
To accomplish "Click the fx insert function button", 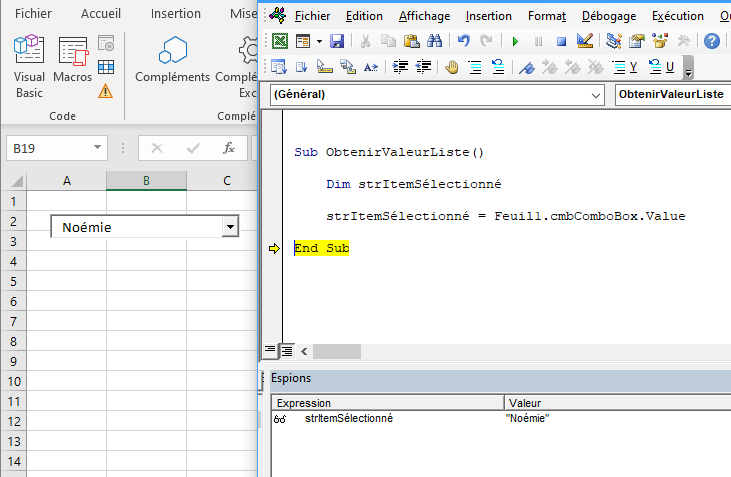I will pos(228,148).
